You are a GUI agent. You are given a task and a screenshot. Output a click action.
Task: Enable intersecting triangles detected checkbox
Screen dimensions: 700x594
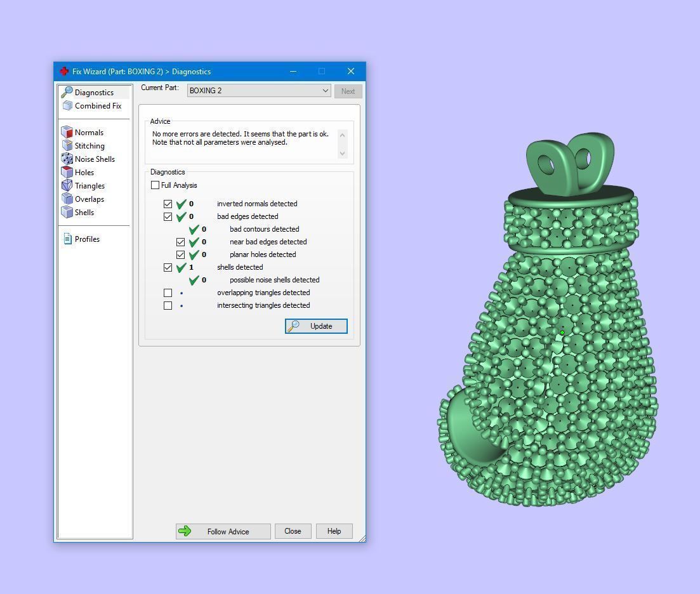click(x=168, y=306)
